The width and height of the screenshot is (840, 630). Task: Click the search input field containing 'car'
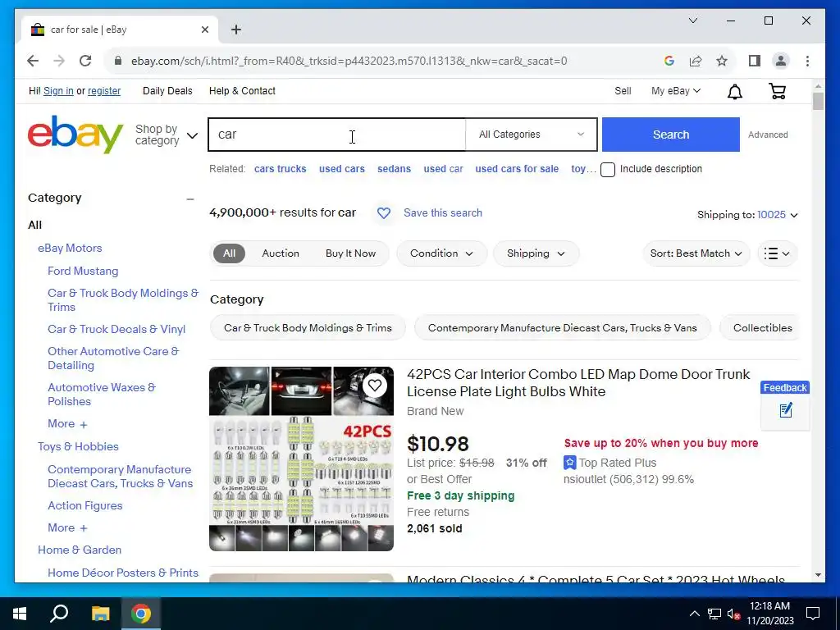tap(337, 135)
